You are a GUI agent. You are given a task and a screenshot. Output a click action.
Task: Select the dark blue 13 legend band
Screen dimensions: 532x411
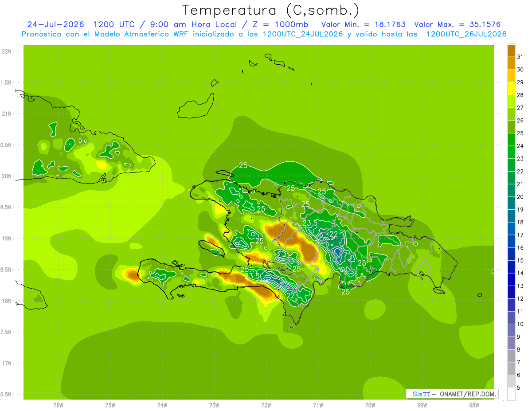(511, 279)
